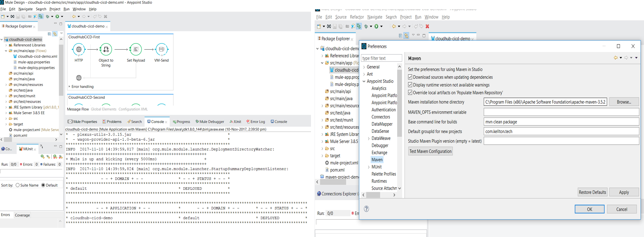This screenshot has width=644, height=237.
Task: Select the VM-Send endpoint icon
Action: click(161, 50)
